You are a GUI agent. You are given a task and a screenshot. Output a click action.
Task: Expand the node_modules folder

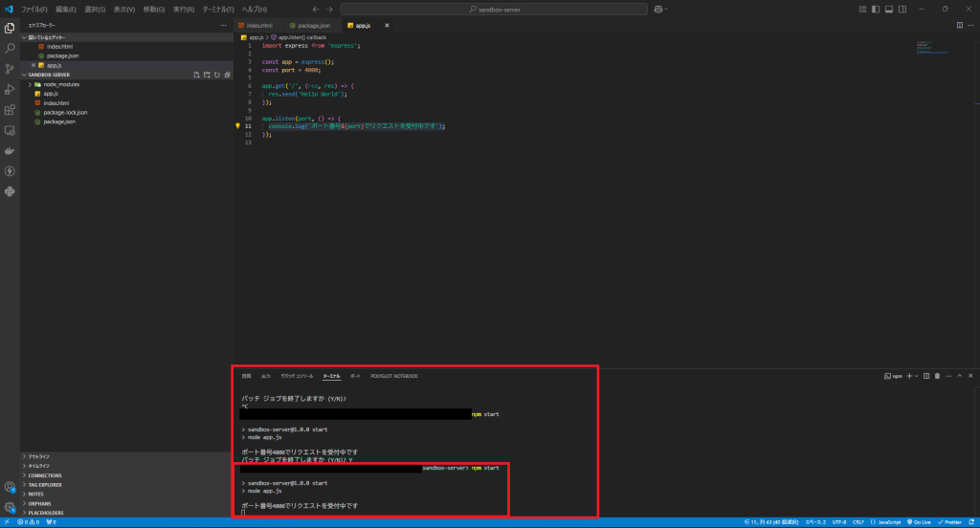(x=61, y=84)
